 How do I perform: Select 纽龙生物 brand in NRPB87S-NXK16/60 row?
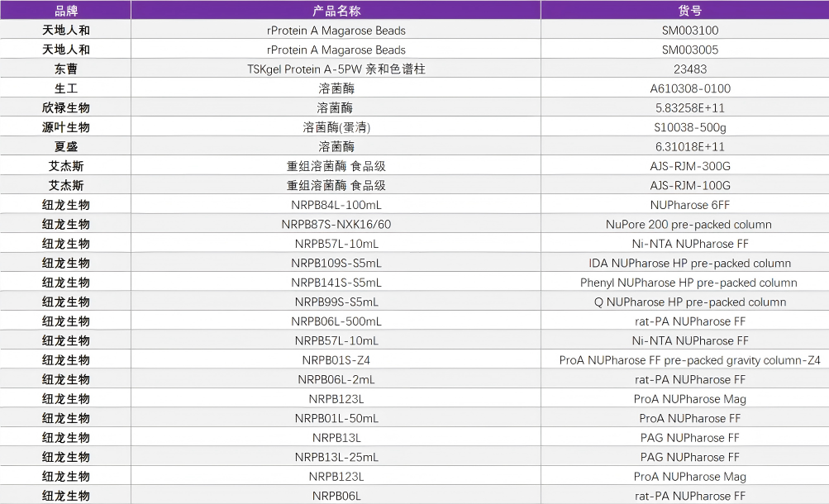pos(65,224)
